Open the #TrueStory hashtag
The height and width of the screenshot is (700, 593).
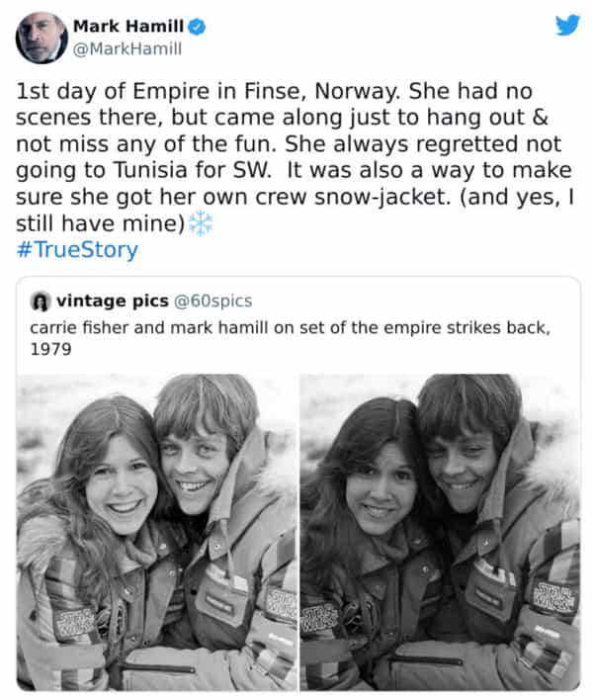77,249
